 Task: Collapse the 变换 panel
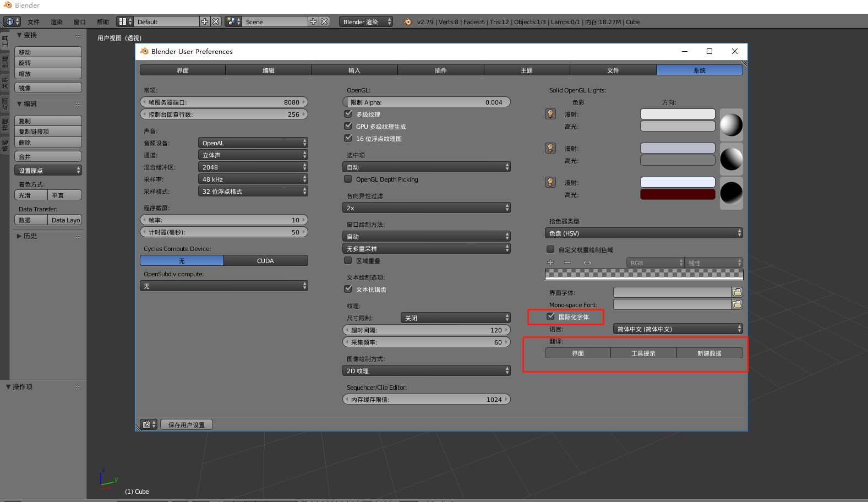[20, 35]
